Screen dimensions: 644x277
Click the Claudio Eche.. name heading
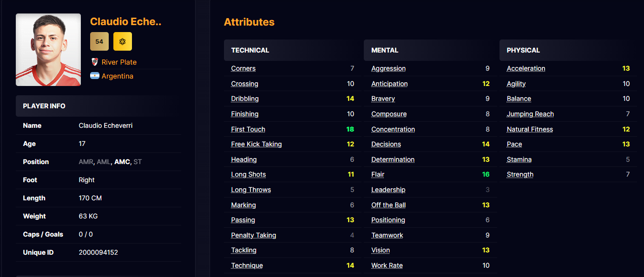point(125,21)
